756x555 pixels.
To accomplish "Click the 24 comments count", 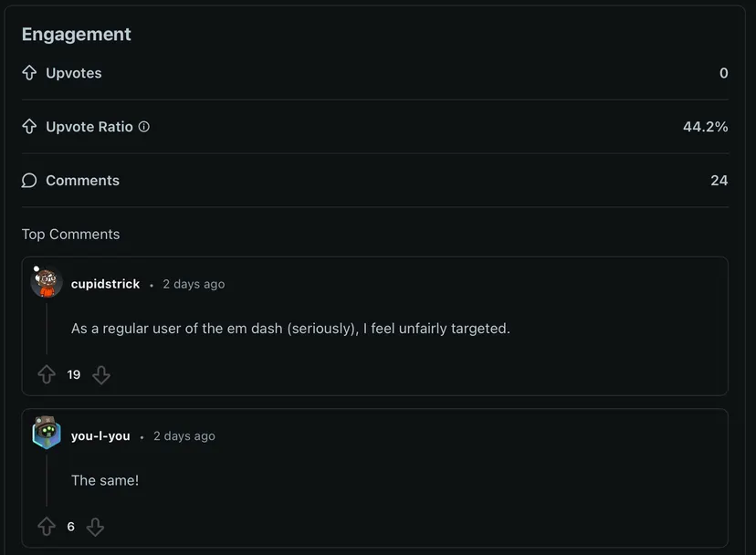I will coord(719,181).
